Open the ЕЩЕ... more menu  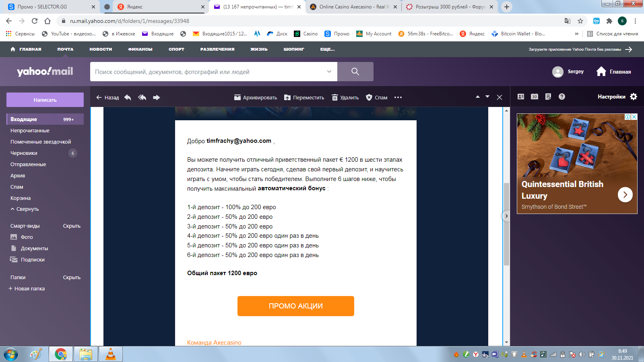coord(327,49)
